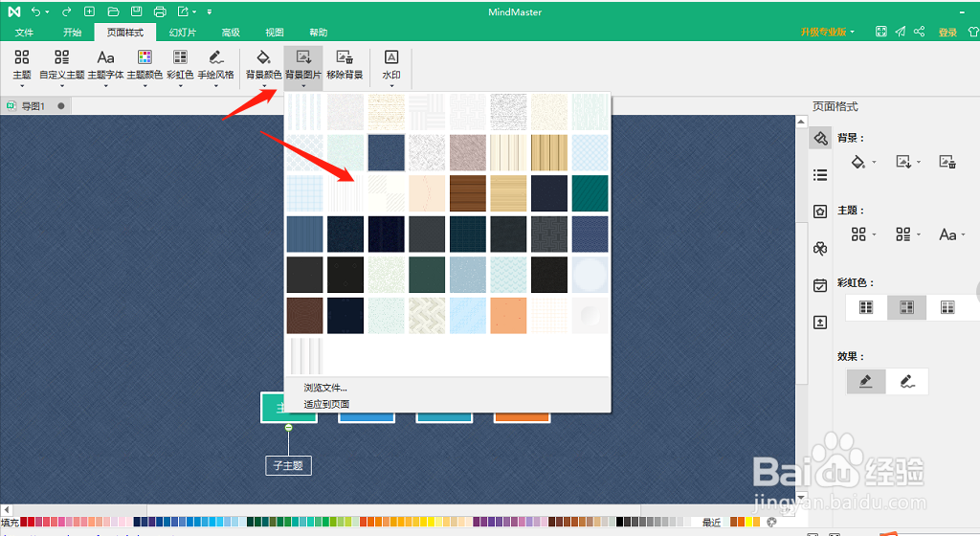Image resolution: width=980 pixels, height=536 pixels.
Task: Expand the panel custom theme dropdown
Action: pos(919,234)
